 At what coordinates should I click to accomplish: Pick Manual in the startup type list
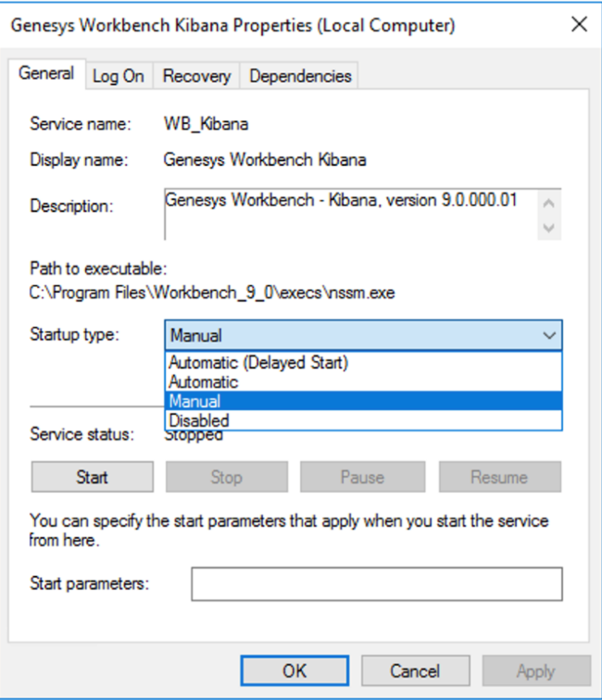[x=194, y=401]
